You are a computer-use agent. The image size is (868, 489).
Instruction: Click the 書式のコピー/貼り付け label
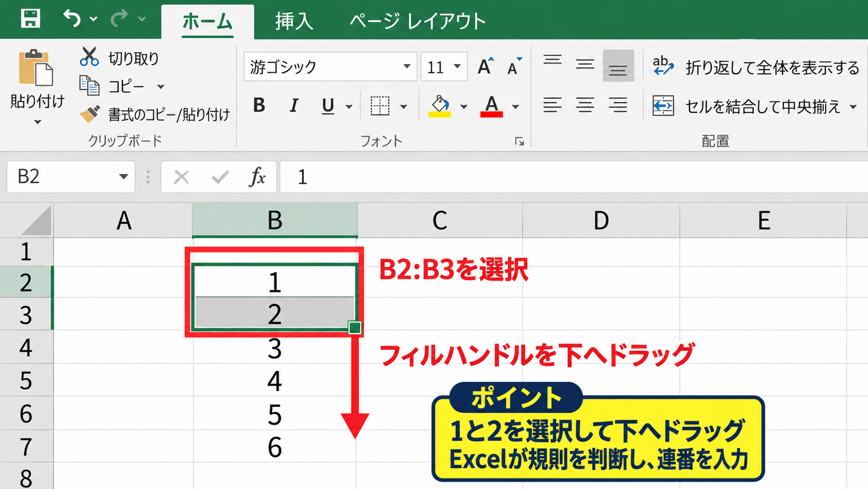pos(169,114)
